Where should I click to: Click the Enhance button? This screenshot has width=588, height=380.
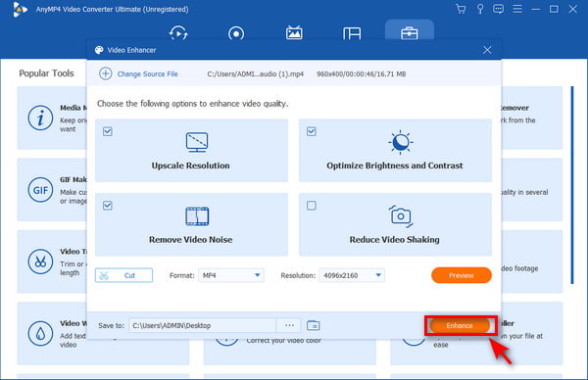[460, 326]
